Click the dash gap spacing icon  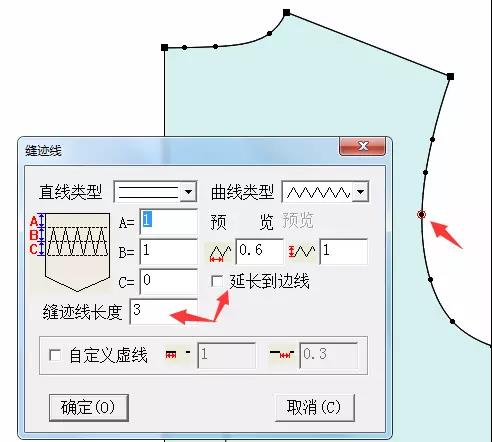tap(282, 354)
